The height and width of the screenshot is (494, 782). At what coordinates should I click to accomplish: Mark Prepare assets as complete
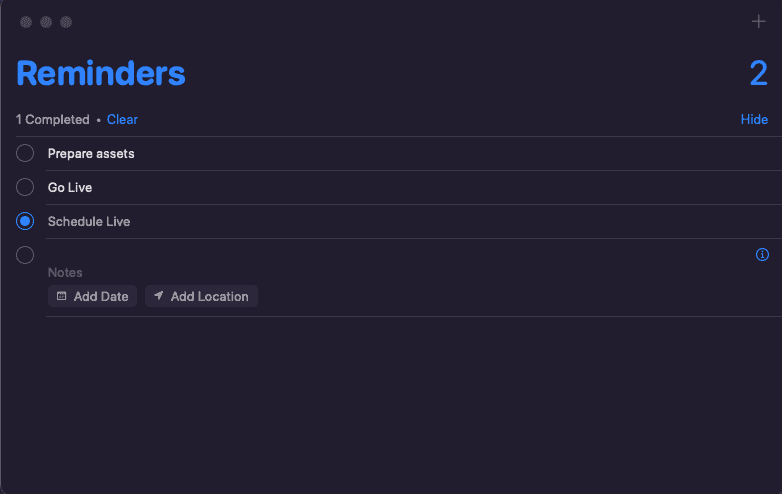[26, 153]
